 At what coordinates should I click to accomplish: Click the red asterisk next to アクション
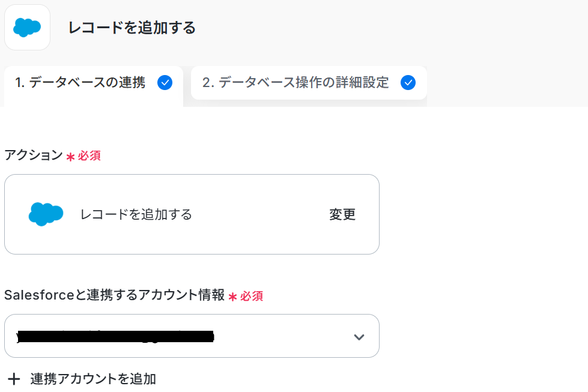pyautogui.click(x=70, y=157)
